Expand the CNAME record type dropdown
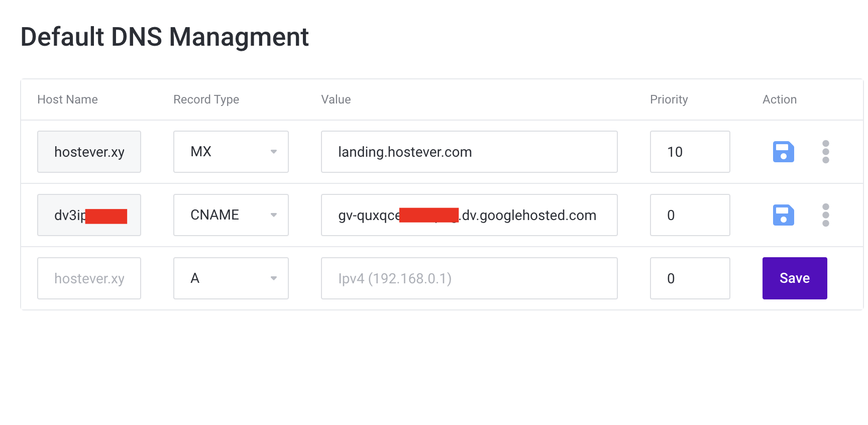Image resolution: width=868 pixels, height=425 pixels. (x=231, y=215)
